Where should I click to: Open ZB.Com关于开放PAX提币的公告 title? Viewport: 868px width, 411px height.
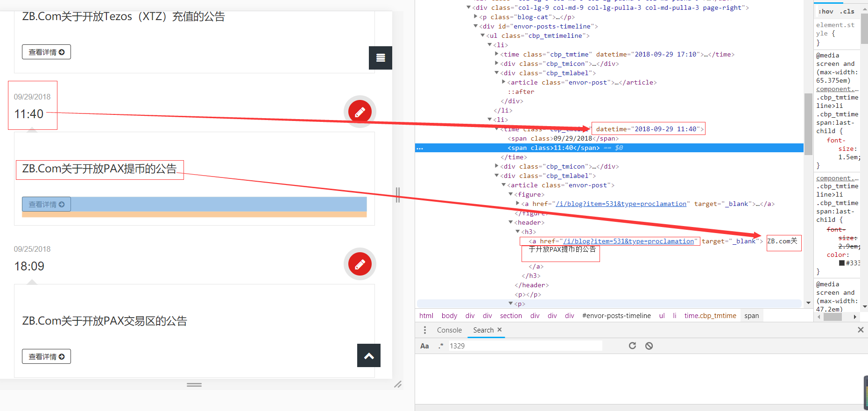point(99,169)
